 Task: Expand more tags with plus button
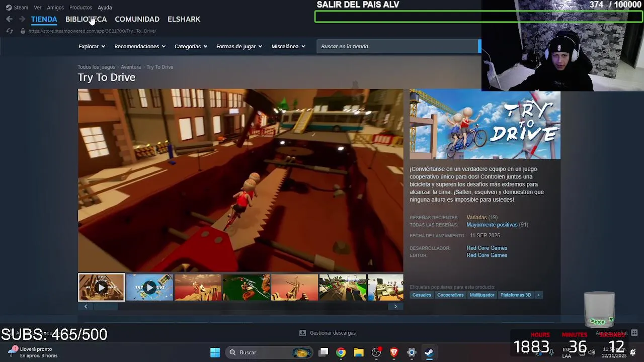(539, 295)
